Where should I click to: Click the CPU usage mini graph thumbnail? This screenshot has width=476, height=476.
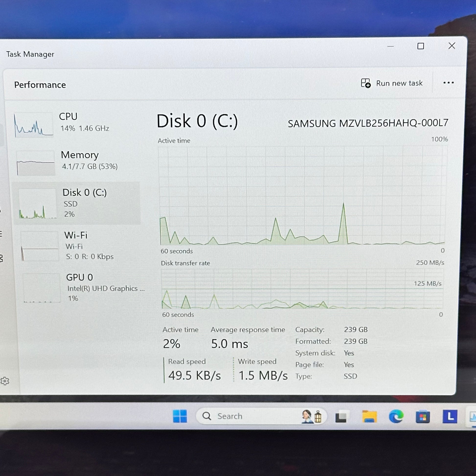[x=33, y=125]
